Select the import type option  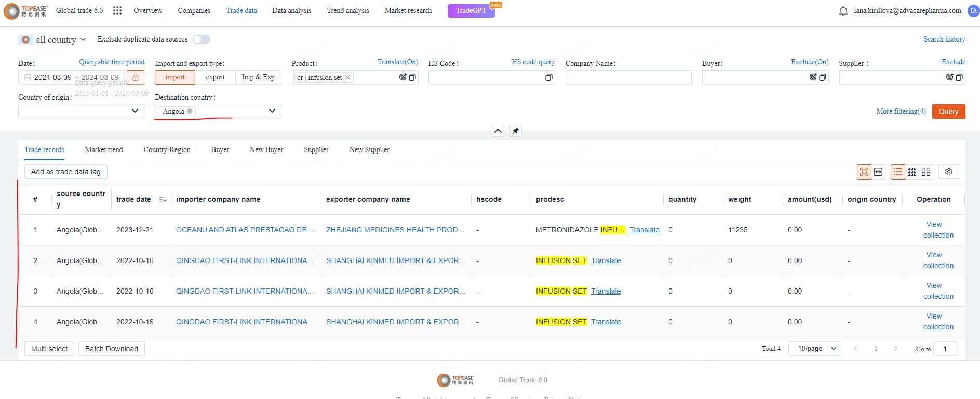(175, 77)
